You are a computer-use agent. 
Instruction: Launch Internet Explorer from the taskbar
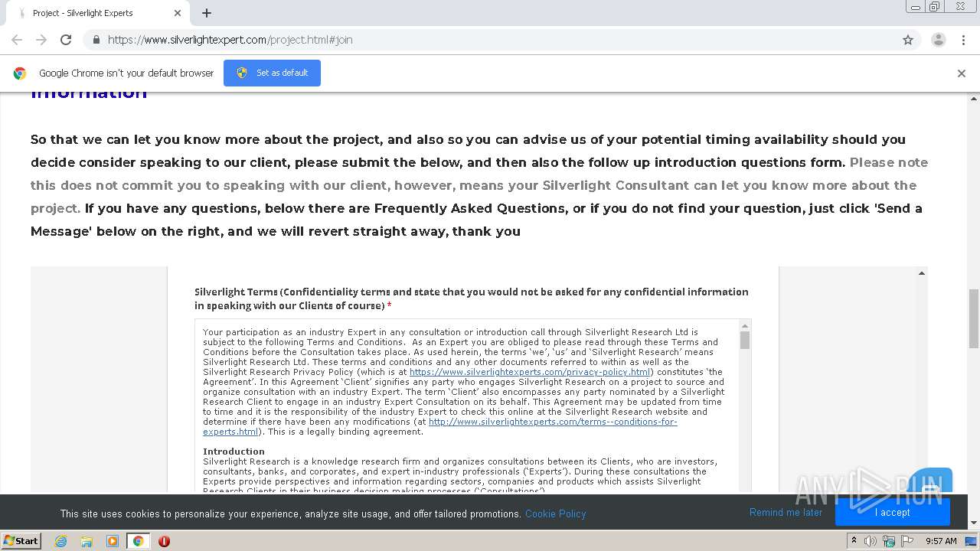(61, 541)
